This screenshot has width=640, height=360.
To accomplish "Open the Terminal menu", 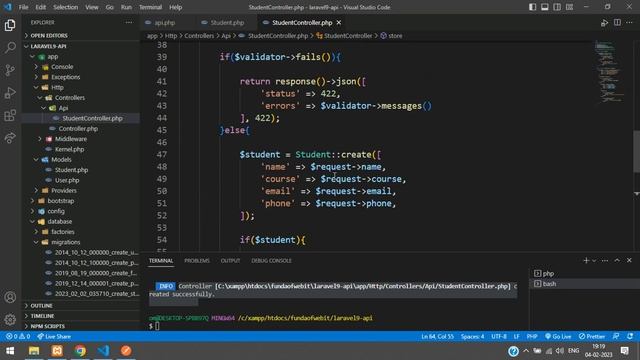I will pyautogui.click(x=150, y=7).
